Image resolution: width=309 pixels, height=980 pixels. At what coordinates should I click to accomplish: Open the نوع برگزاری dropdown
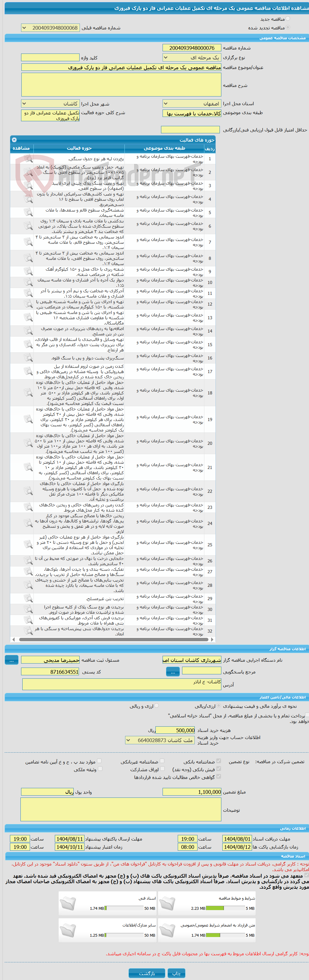click(x=192, y=58)
